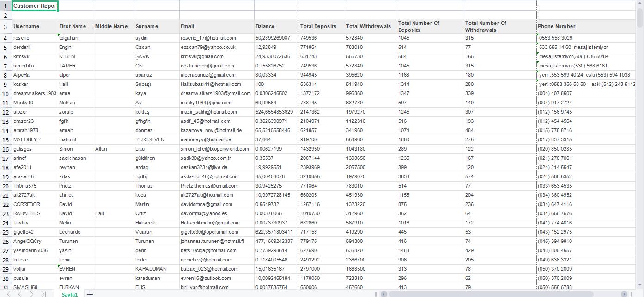Select the email evren16@outlook.com

[x=217, y=278]
